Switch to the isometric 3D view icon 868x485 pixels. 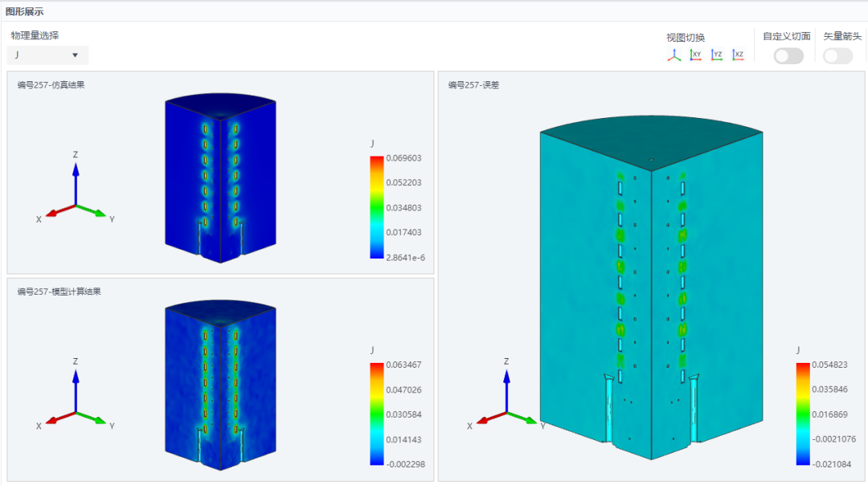[674, 55]
